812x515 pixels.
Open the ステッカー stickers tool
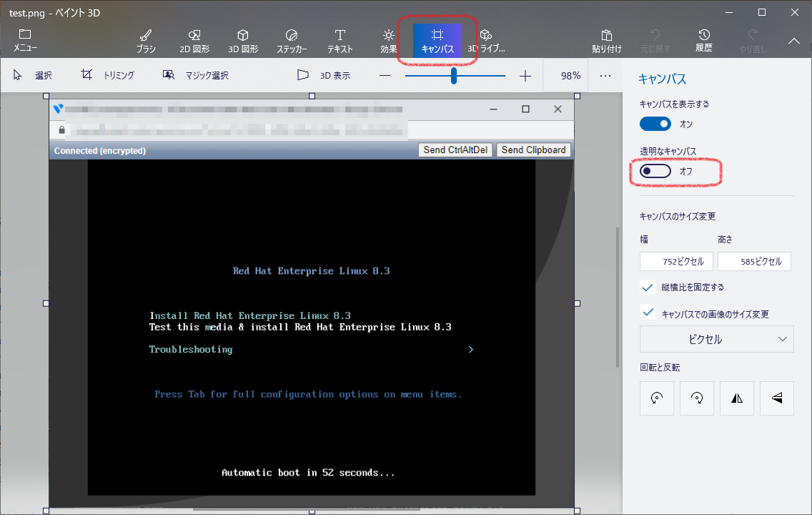[292, 41]
